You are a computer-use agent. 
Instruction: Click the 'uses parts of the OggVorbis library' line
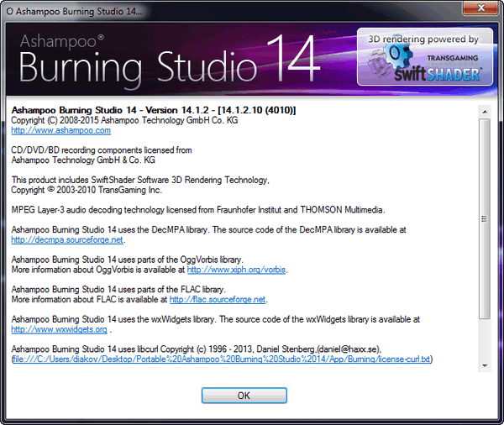pyautogui.click(x=128, y=260)
